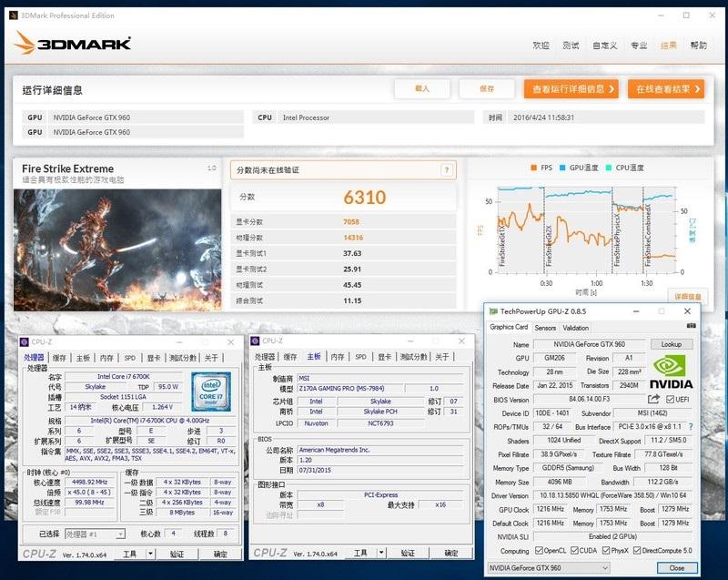Click the 显卡分数 7058 value
Viewport: 728px width, 580px height.
tap(351, 221)
